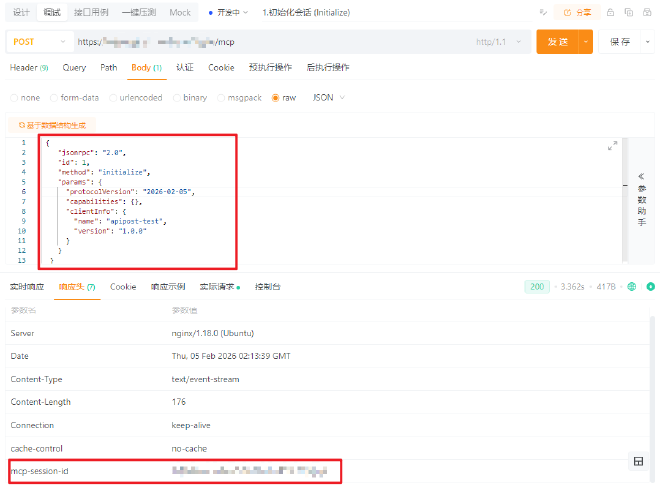Click the globe icon in response bar
The image size is (660, 485).
tap(631, 287)
